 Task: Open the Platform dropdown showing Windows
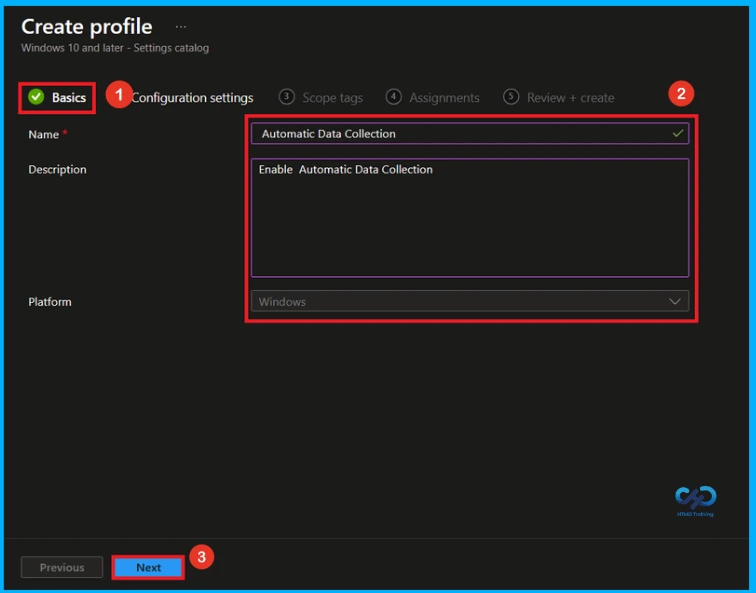click(470, 301)
